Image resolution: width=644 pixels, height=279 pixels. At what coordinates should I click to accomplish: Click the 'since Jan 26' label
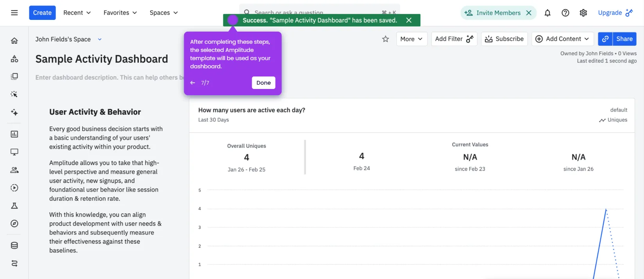(578, 169)
